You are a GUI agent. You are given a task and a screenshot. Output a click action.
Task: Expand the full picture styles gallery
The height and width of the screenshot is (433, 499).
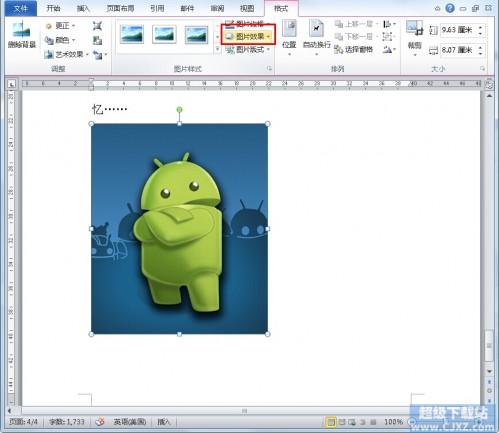[217, 49]
